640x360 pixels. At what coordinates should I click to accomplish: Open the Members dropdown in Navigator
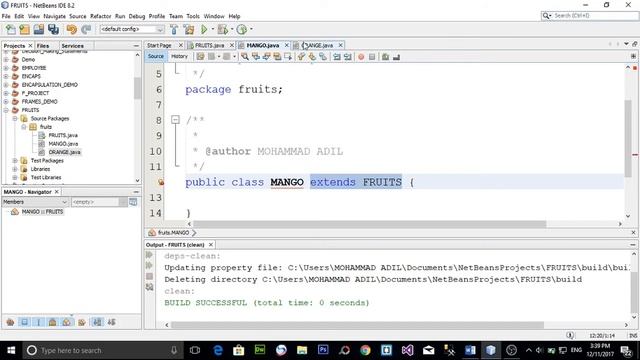click(35, 202)
